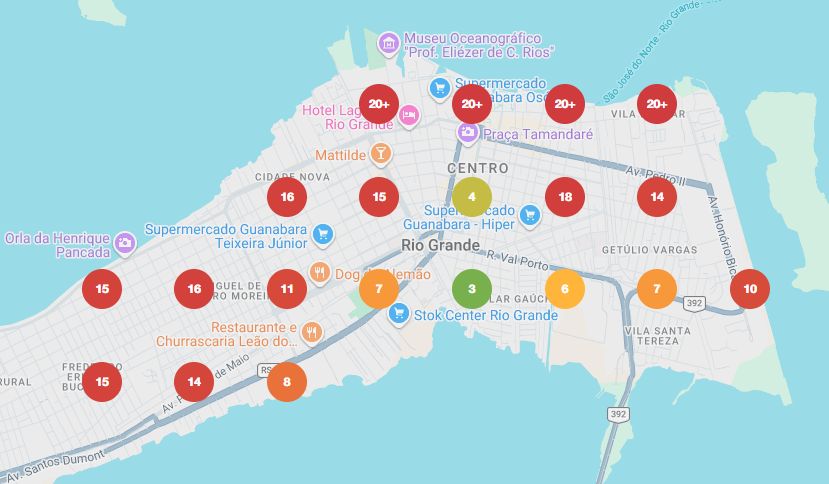
Task: Open the Supermercado Guanabara Osório cart pin
Action: pyautogui.click(x=440, y=89)
